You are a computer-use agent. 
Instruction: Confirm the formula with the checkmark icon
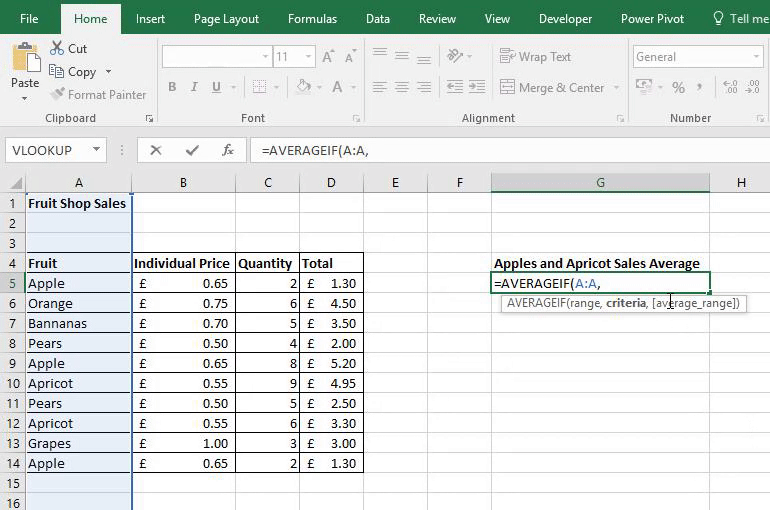[192, 150]
